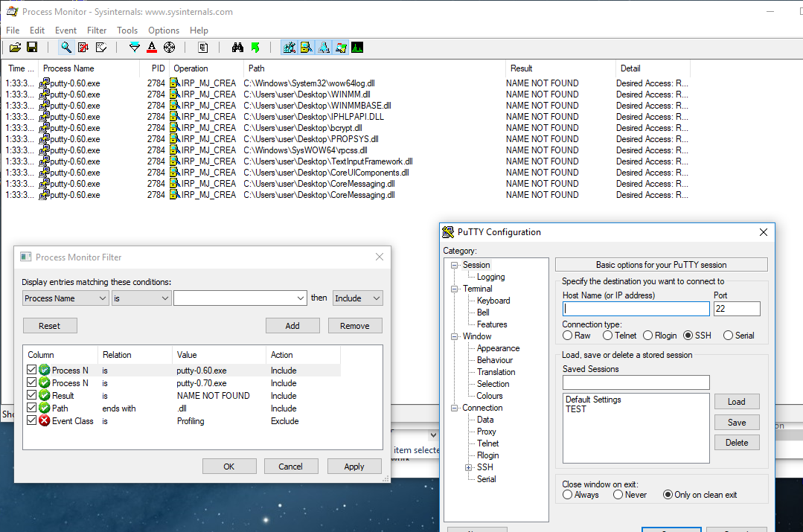Open the Filter dialog using the funnel icon
The image size is (803, 532).
[134, 47]
